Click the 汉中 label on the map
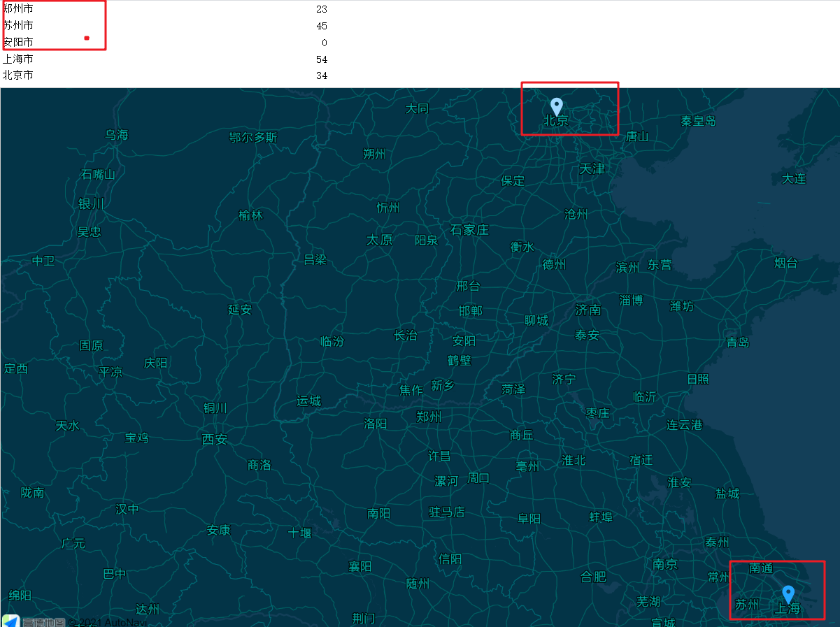 (x=127, y=509)
